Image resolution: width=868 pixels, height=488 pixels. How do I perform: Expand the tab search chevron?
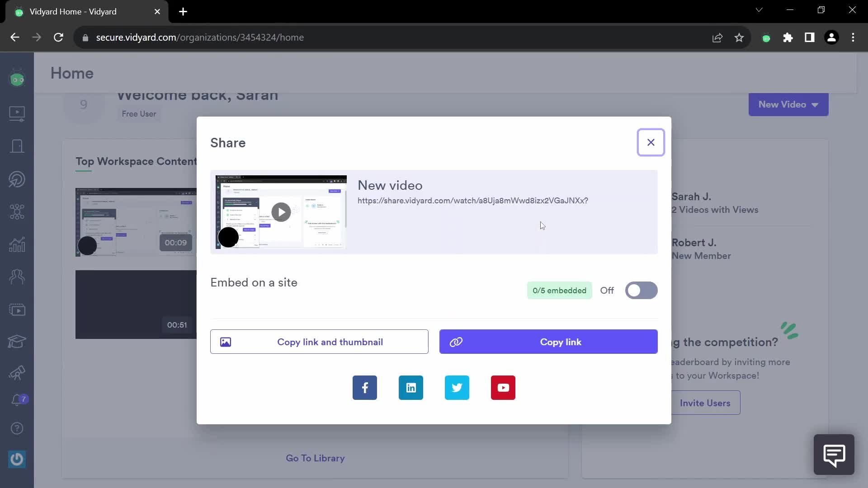759,10
